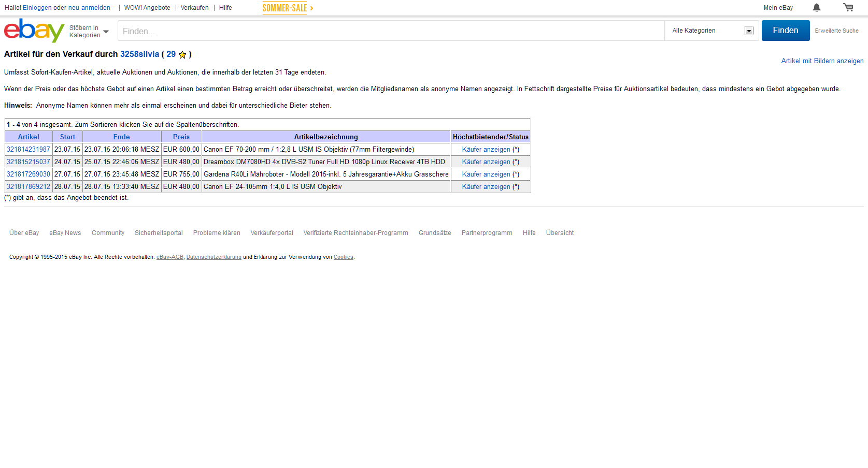
Task: Open Partnerprogramm footer link
Action: coord(487,233)
